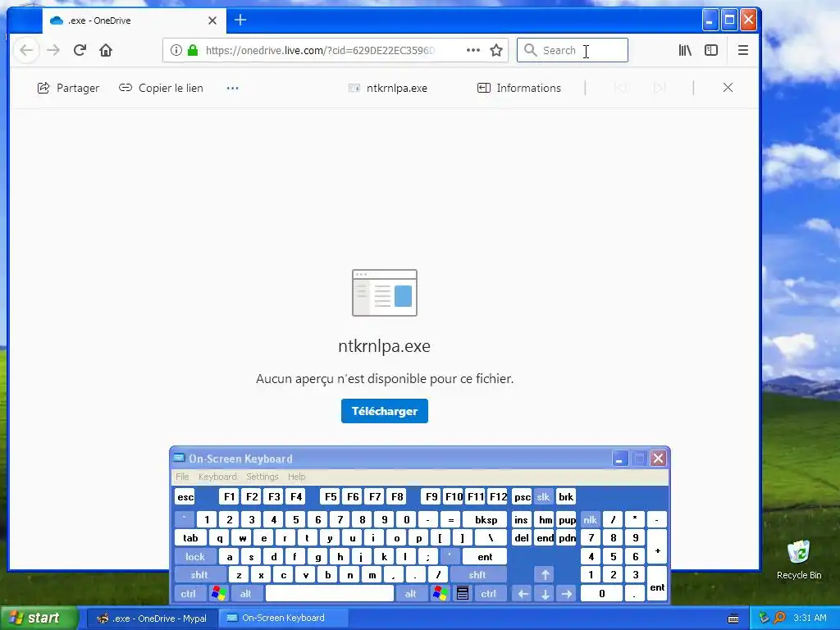Click the tab key on the on-screen keyboard
Viewport: 840px width, 630px height.
pyautogui.click(x=190, y=538)
